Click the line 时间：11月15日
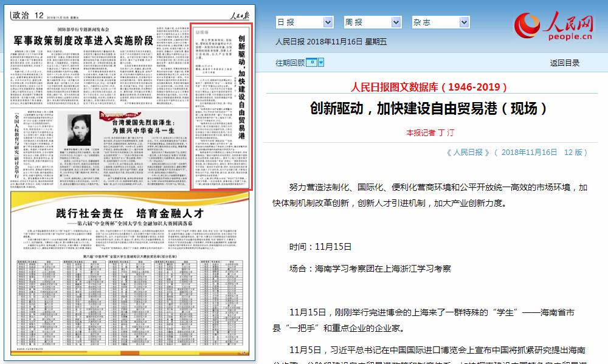608x364 pixels. click(x=320, y=247)
